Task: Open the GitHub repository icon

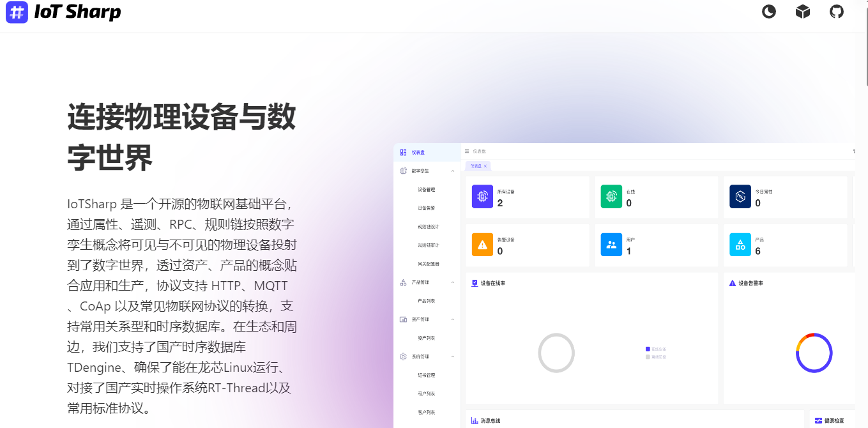Action: pyautogui.click(x=837, y=11)
